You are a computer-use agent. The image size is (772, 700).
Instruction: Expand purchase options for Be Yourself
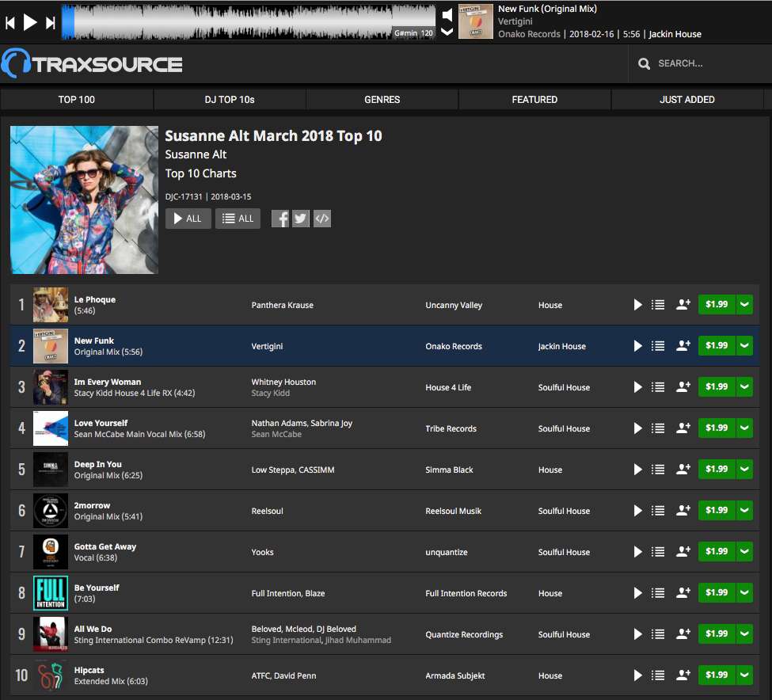click(x=744, y=592)
